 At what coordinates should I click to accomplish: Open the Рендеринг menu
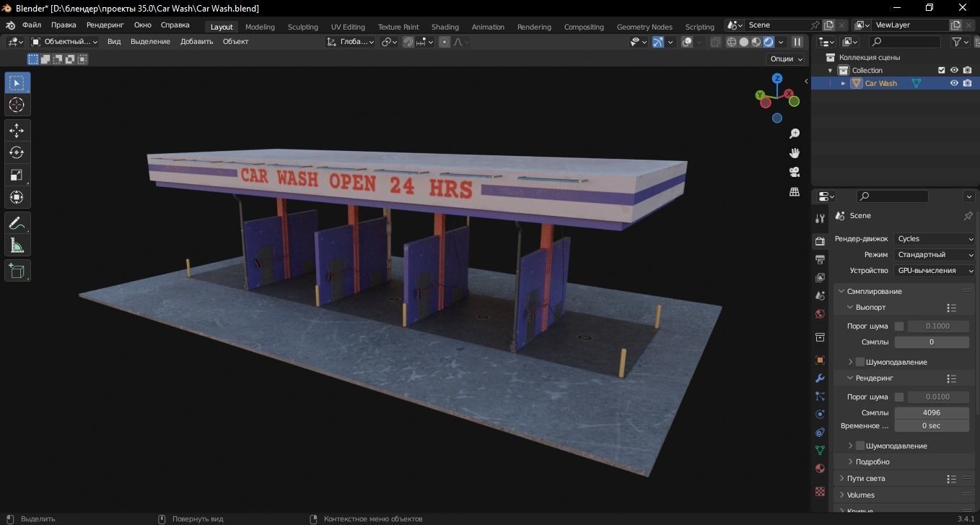pyautogui.click(x=105, y=25)
